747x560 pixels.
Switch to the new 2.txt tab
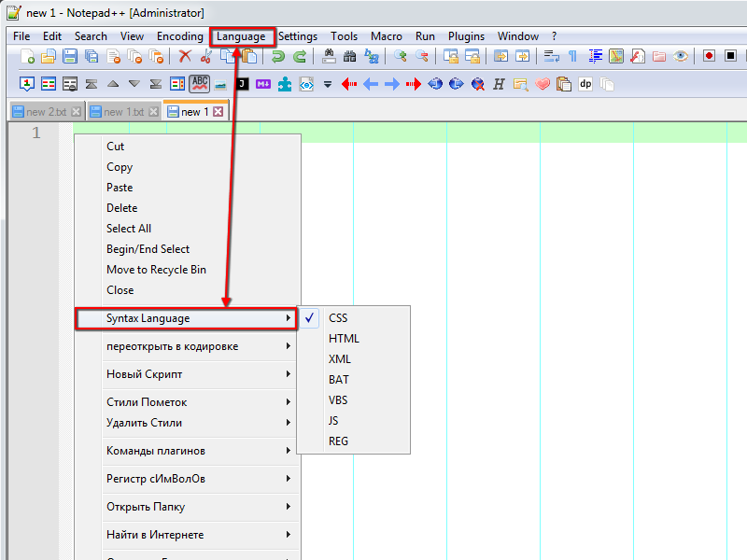click(46, 112)
